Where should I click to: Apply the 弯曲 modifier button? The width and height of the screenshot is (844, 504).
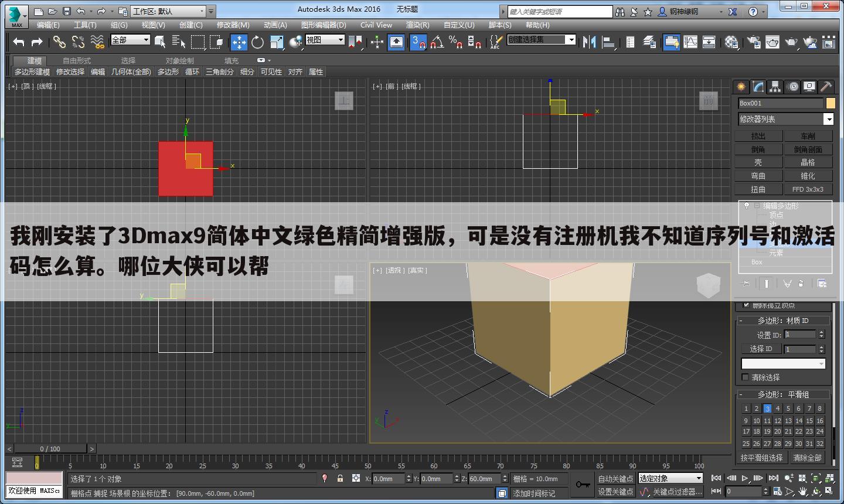click(758, 176)
